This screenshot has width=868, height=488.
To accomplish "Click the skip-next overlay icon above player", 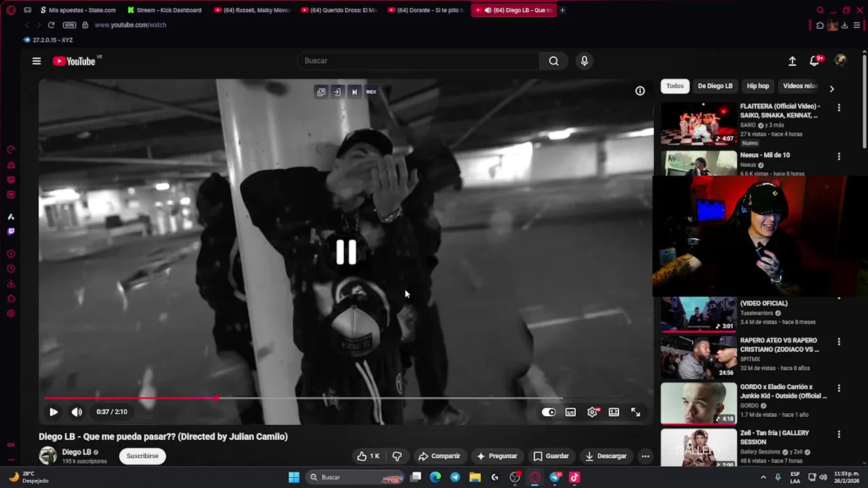I will [x=354, y=92].
